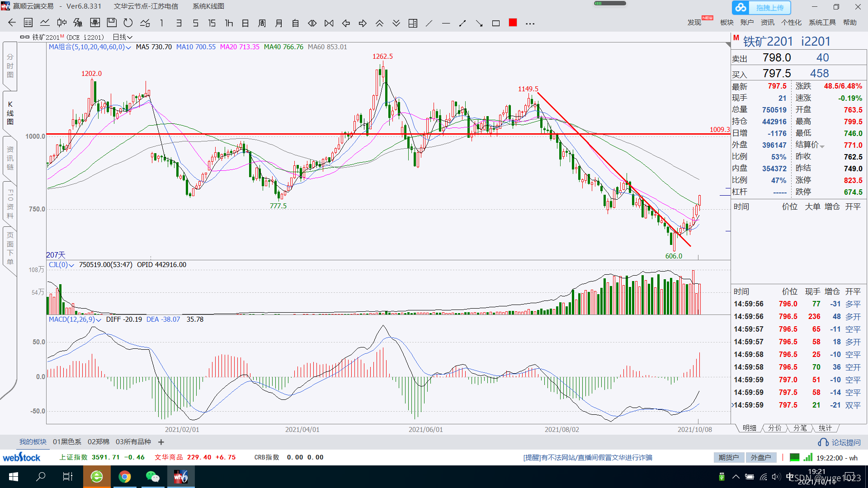The width and height of the screenshot is (868, 488).
Task: Select the diagonal line drawing tool
Action: tap(429, 23)
